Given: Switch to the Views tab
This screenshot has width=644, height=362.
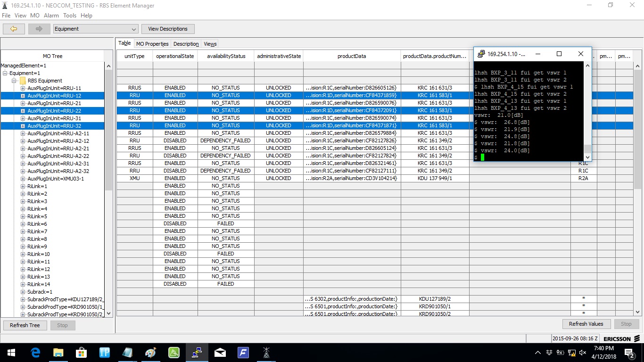Looking at the screenshot, I should pyautogui.click(x=210, y=44).
